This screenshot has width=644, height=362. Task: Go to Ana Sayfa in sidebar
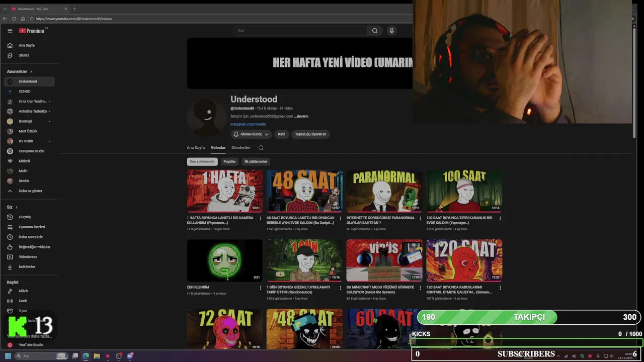point(30,45)
